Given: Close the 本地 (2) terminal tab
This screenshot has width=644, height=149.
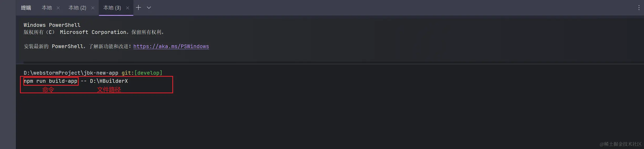Looking at the screenshot, I should point(93,8).
